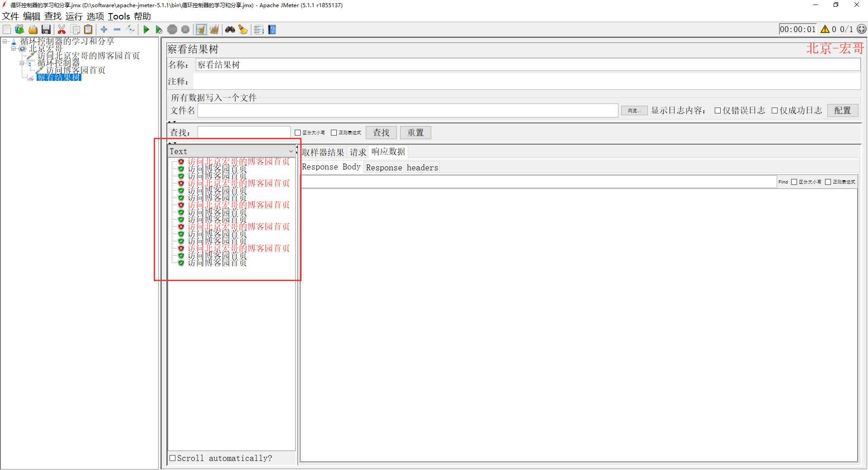Open Help with the question mark icon
The height and width of the screenshot is (470, 868).
tap(272, 30)
